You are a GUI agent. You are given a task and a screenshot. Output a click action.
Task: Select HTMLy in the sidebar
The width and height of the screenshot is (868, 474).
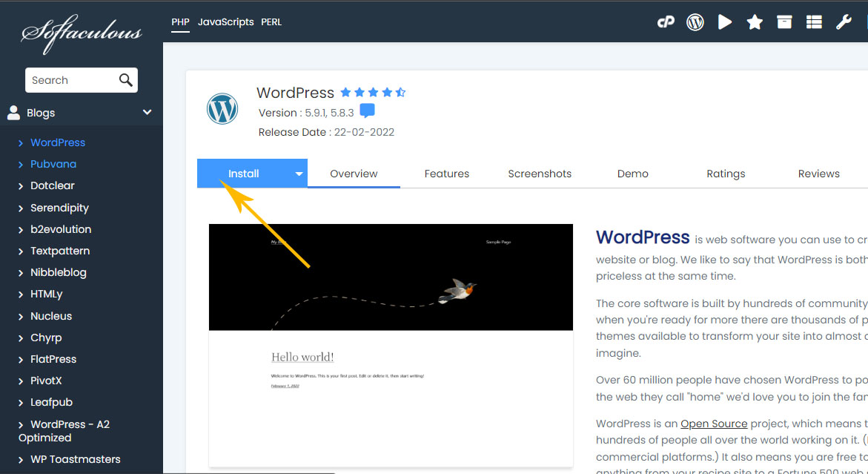click(x=47, y=294)
